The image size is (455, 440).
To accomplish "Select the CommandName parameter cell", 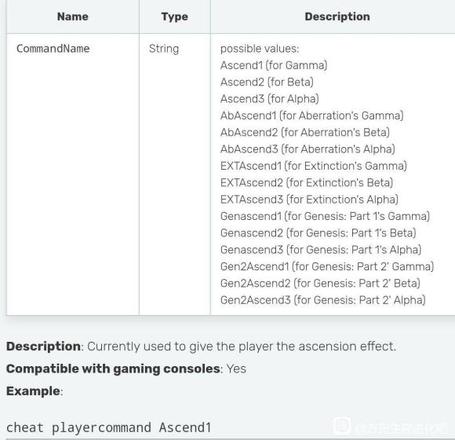I will pos(53,49).
